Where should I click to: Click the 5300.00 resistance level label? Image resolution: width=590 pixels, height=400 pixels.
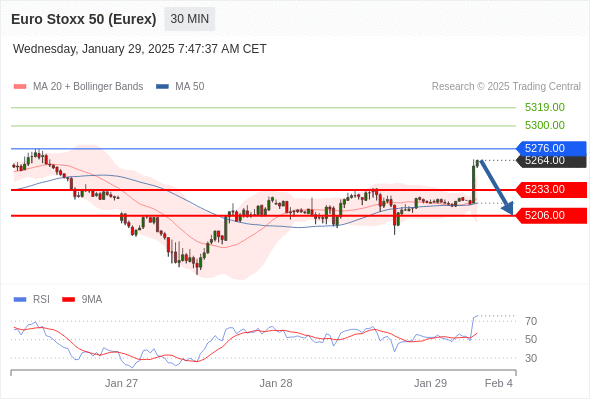pos(544,125)
